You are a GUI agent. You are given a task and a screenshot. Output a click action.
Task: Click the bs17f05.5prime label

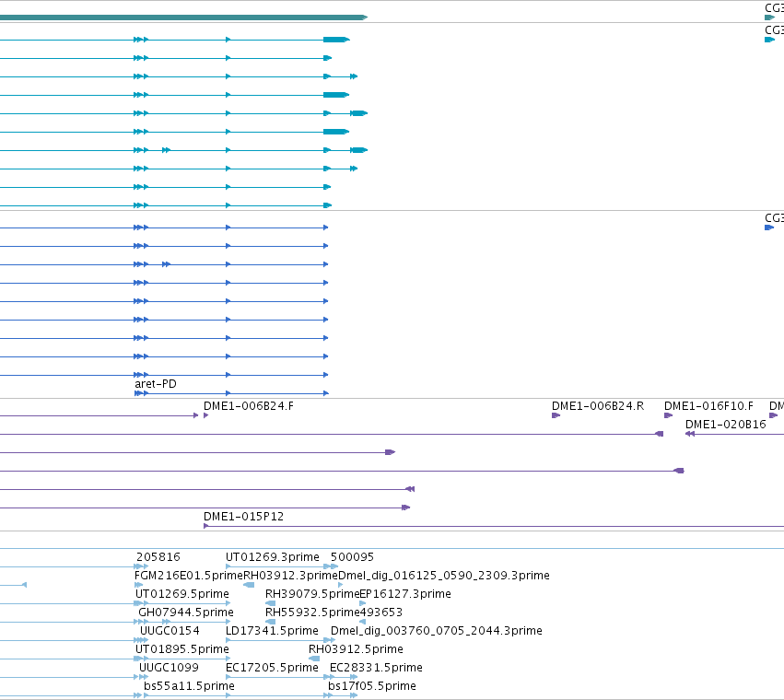pyautogui.click(x=372, y=686)
